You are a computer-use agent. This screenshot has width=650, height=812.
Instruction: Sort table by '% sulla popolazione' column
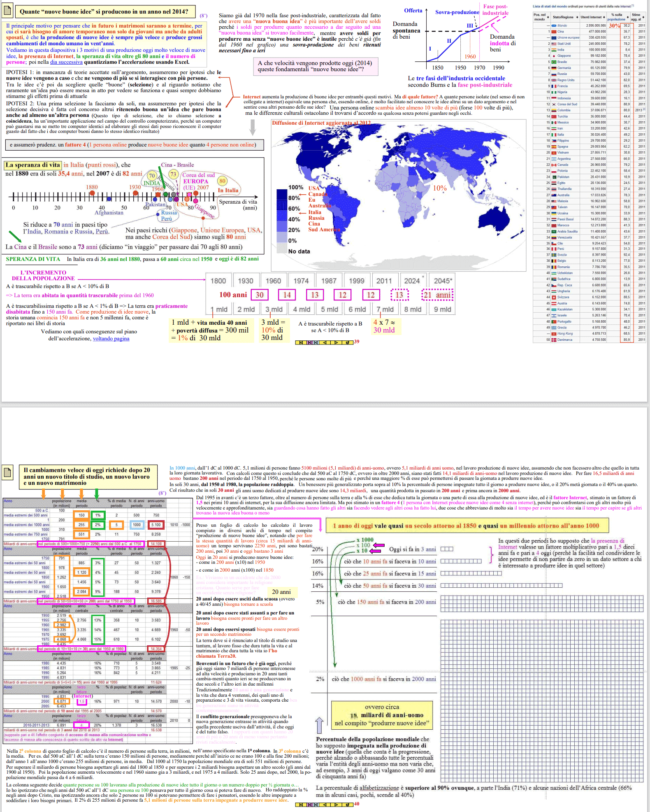(x=628, y=17)
